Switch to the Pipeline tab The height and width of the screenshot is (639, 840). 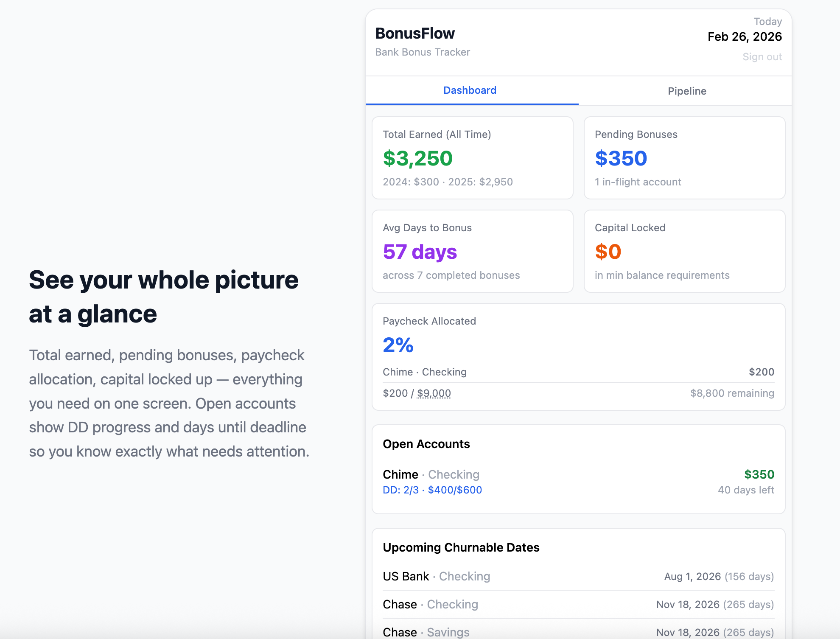click(x=686, y=91)
